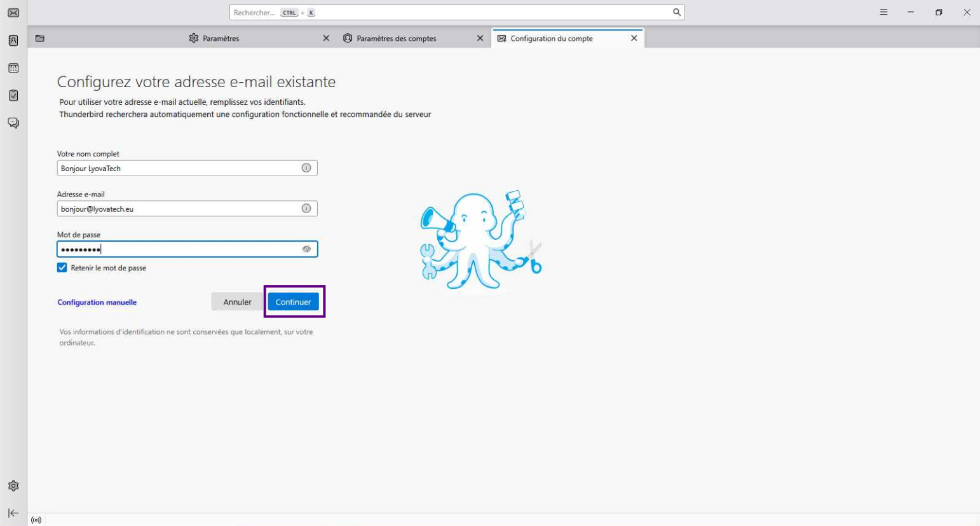
Task: Close the Paramètres tab
Action: pos(326,38)
